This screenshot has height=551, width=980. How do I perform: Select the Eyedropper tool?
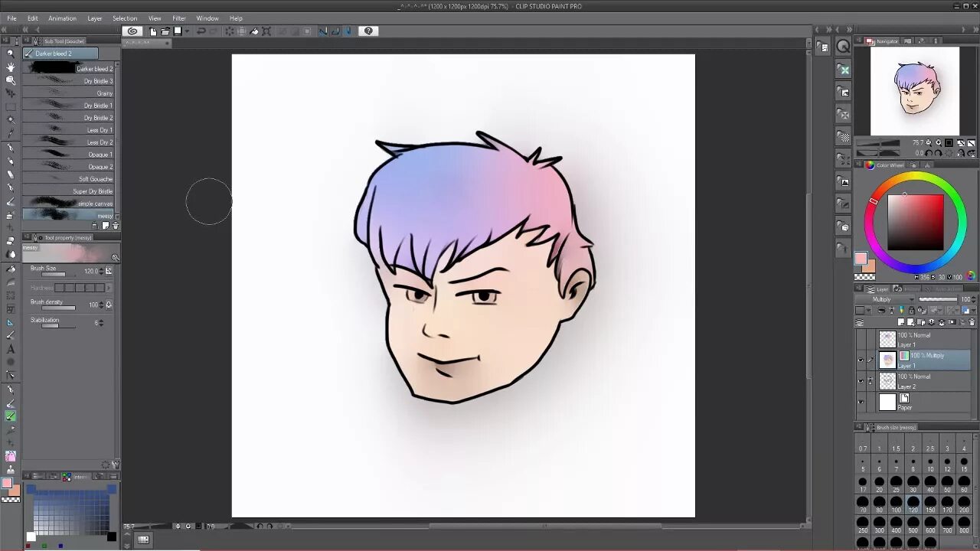pyautogui.click(x=10, y=133)
